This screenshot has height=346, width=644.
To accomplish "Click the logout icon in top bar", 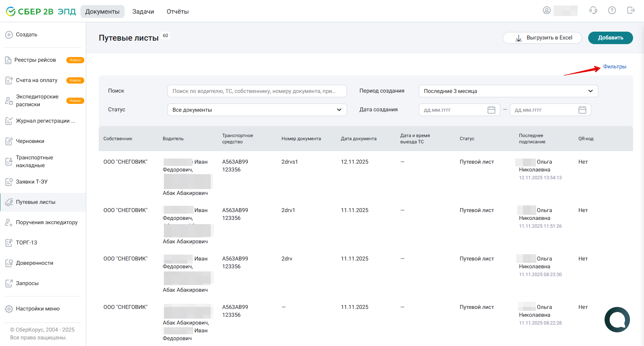I will [631, 11].
